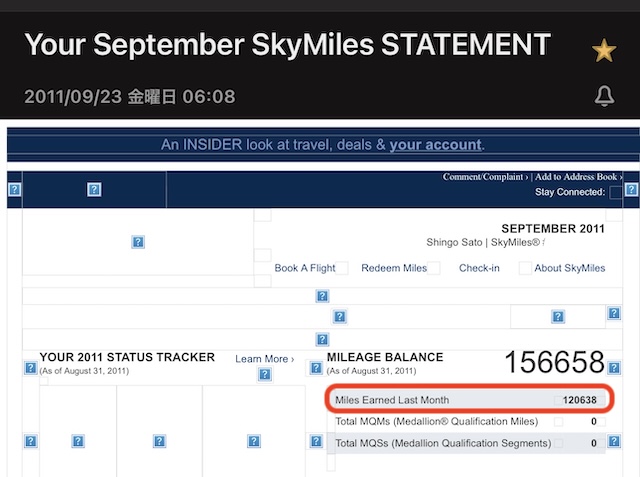Visit About SkyMiles page
The height and width of the screenshot is (477, 640).
click(x=570, y=268)
